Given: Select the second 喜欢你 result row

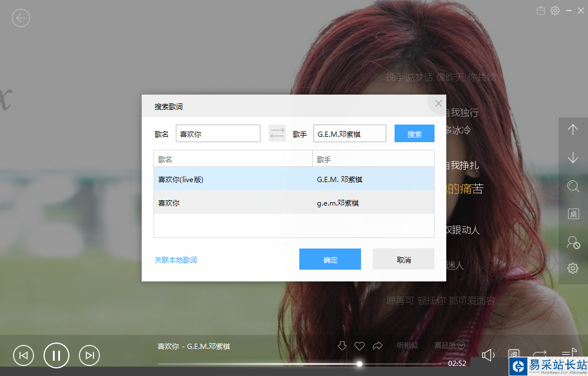Looking at the screenshot, I should click(294, 202).
